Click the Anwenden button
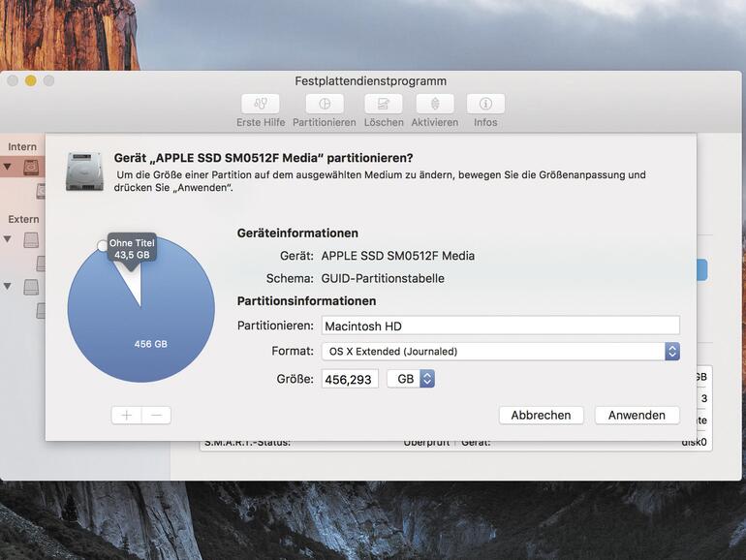746x560 pixels. point(637,415)
